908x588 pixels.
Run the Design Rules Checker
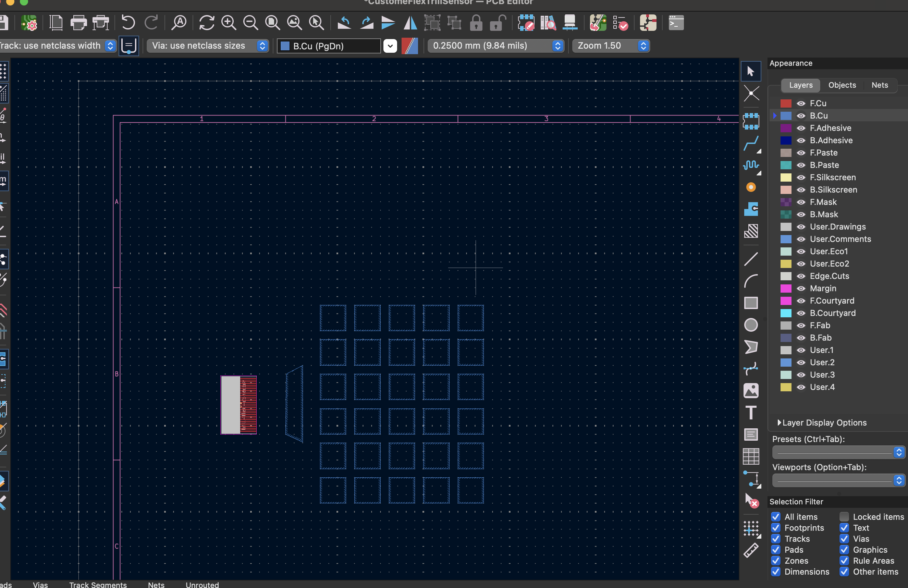point(621,23)
